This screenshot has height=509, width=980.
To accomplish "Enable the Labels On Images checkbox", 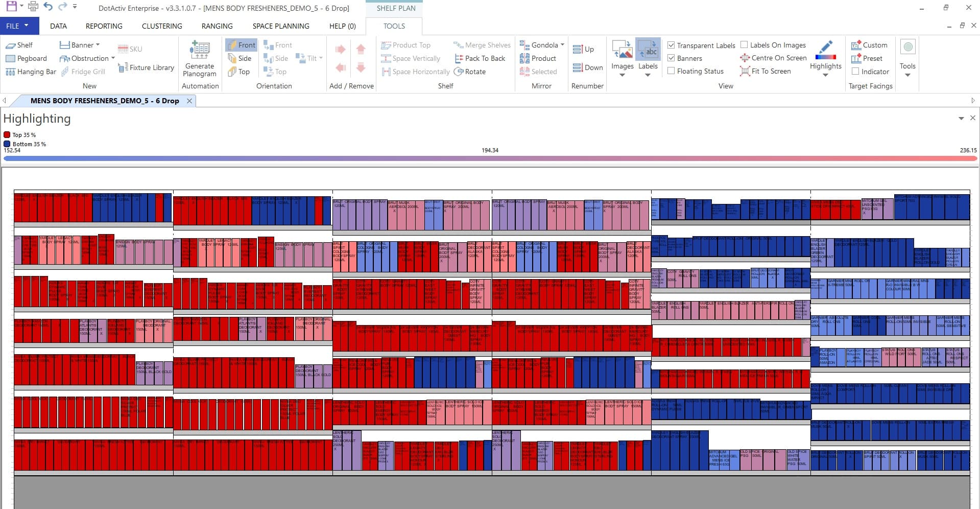I will click(x=744, y=45).
